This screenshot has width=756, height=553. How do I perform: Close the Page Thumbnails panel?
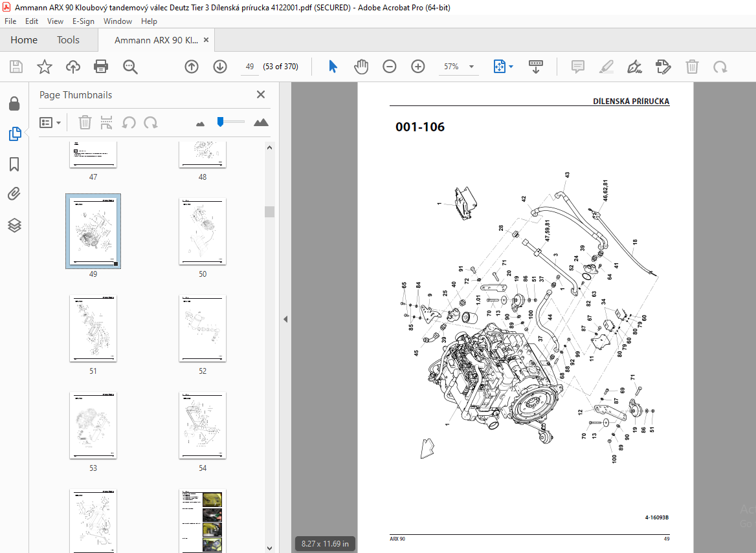point(261,94)
